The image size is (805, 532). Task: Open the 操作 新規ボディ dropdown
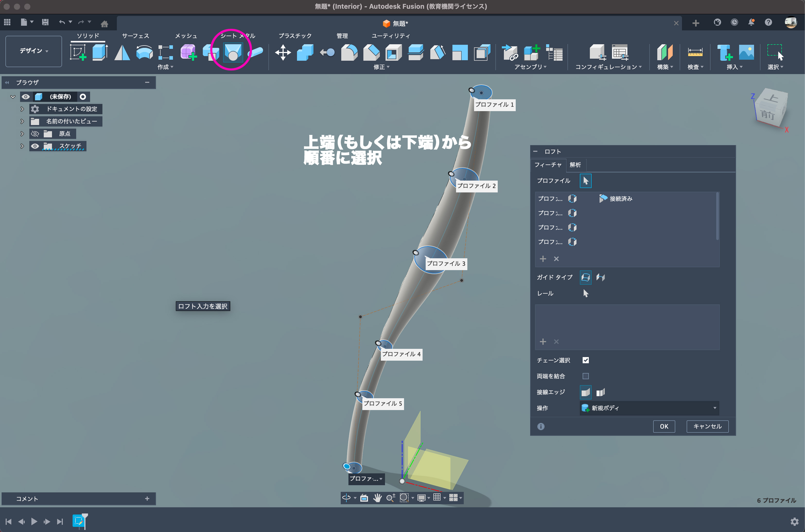tap(649, 408)
